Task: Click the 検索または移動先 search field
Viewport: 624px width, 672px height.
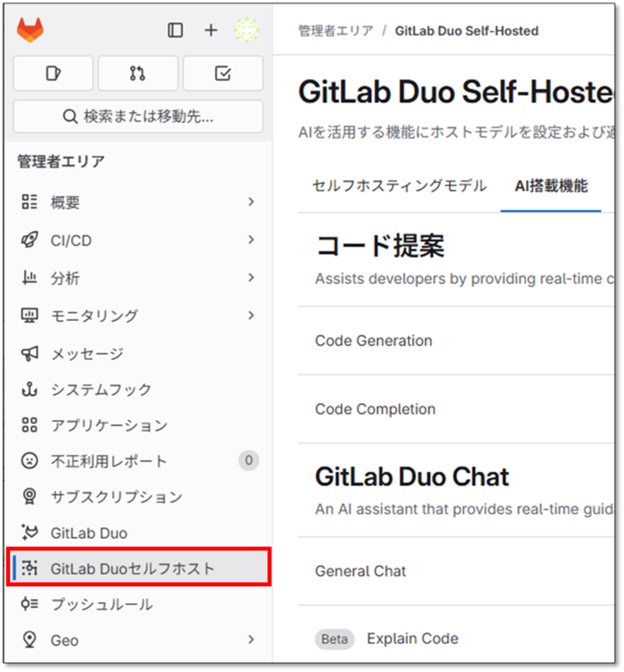Action: (x=138, y=116)
